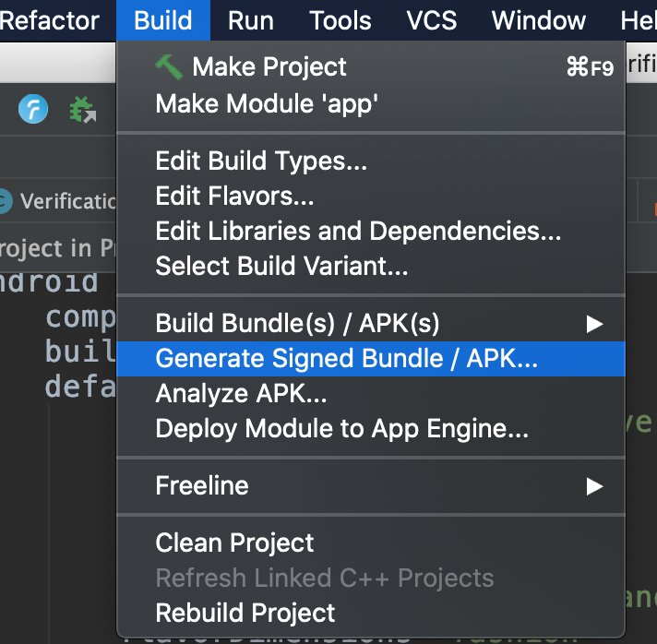Screen dimensions: 657x644
Task: Select Generate Signed Bundle / APK
Action: point(346,359)
